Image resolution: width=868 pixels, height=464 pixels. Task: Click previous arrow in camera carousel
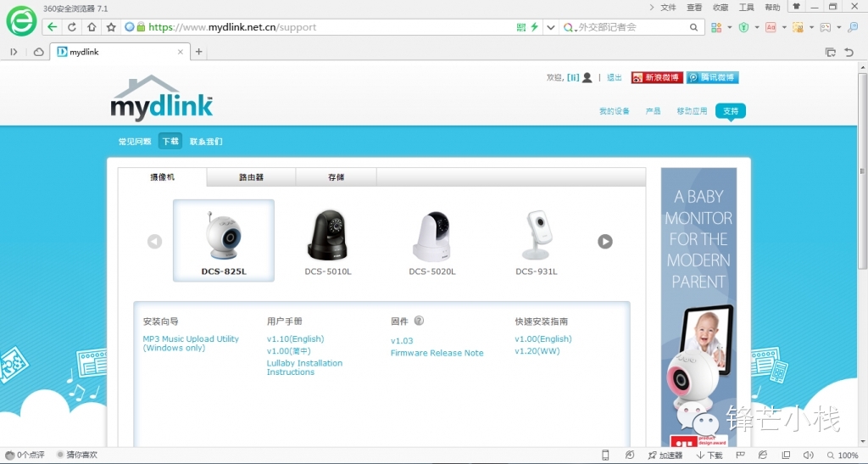[x=154, y=242]
